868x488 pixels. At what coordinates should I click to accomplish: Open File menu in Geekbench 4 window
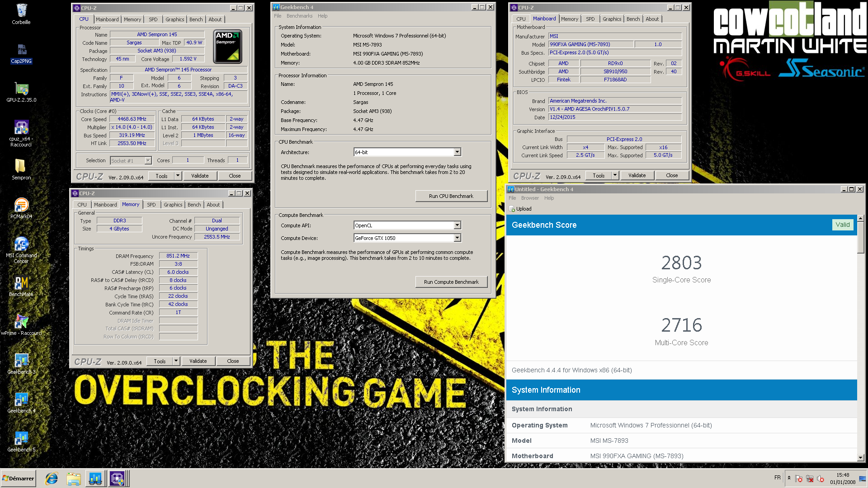tap(278, 16)
